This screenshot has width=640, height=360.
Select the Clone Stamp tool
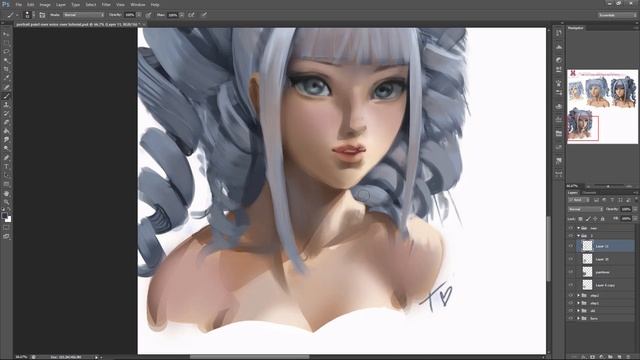click(6, 105)
